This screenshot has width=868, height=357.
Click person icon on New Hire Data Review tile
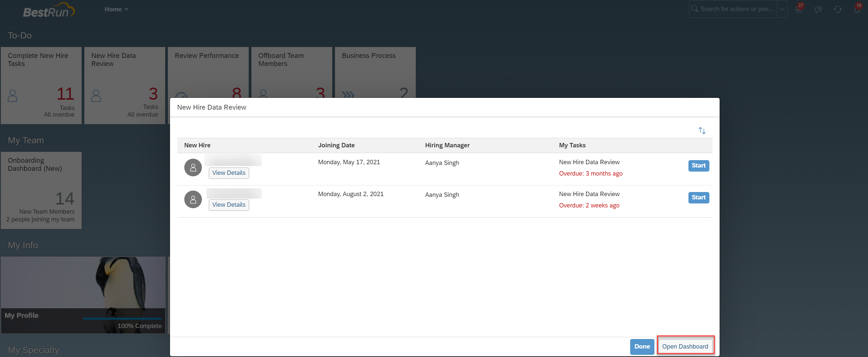(x=96, y=96)
